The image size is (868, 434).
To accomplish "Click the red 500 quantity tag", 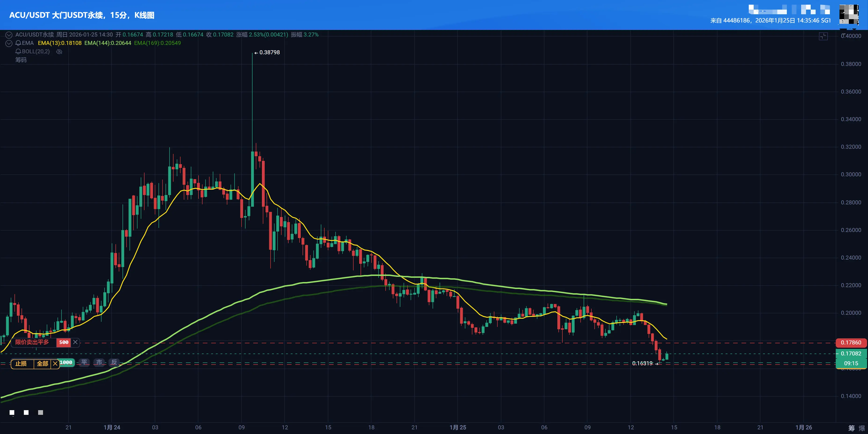I will (x=64, y=342).
